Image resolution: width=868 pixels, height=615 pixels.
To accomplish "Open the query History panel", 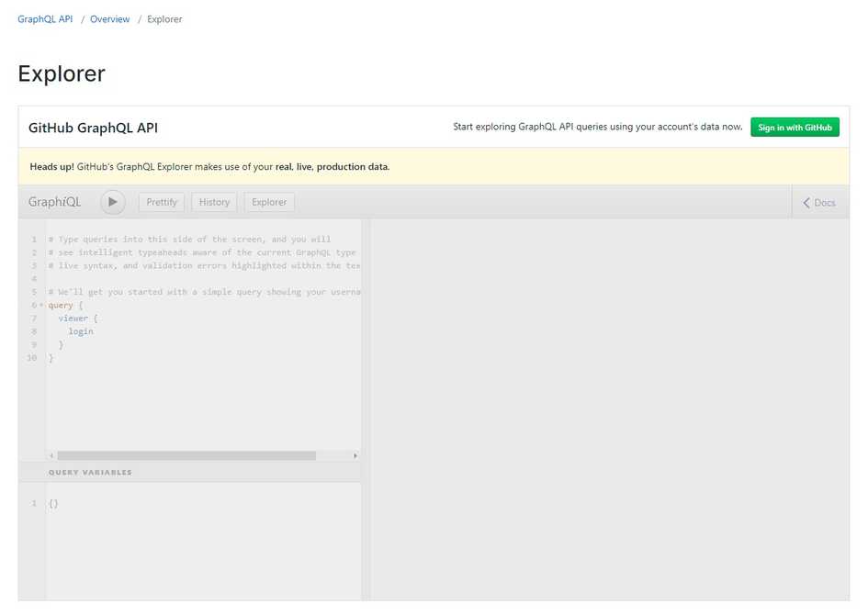I will point(214,202).
